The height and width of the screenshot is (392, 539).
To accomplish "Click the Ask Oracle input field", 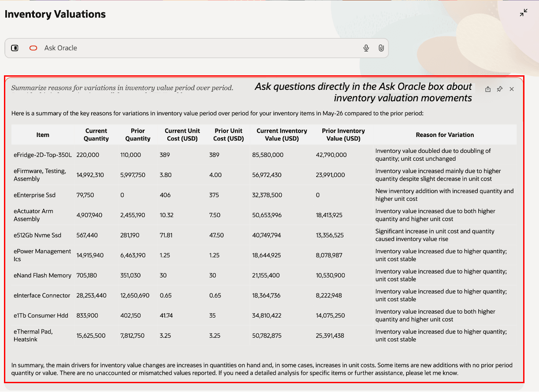I will pos(196,48).
